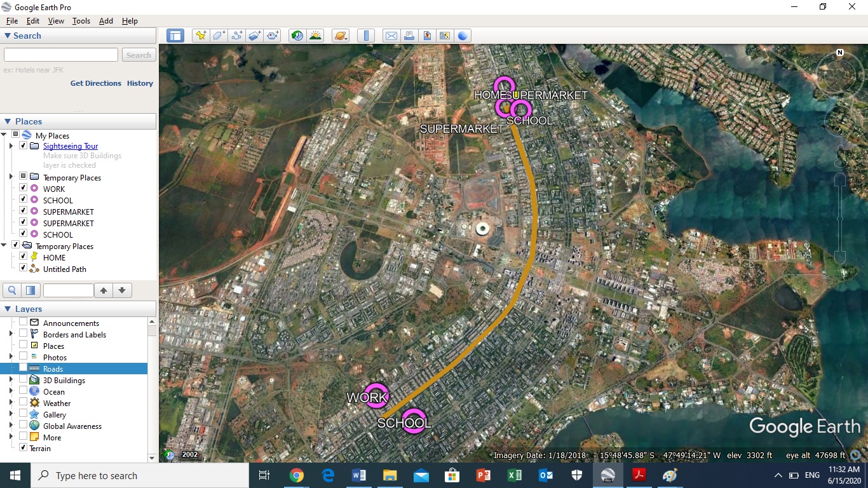Add a new placemark with pushpin tool
Screen dimensions: 868x488
click(201, 36)
